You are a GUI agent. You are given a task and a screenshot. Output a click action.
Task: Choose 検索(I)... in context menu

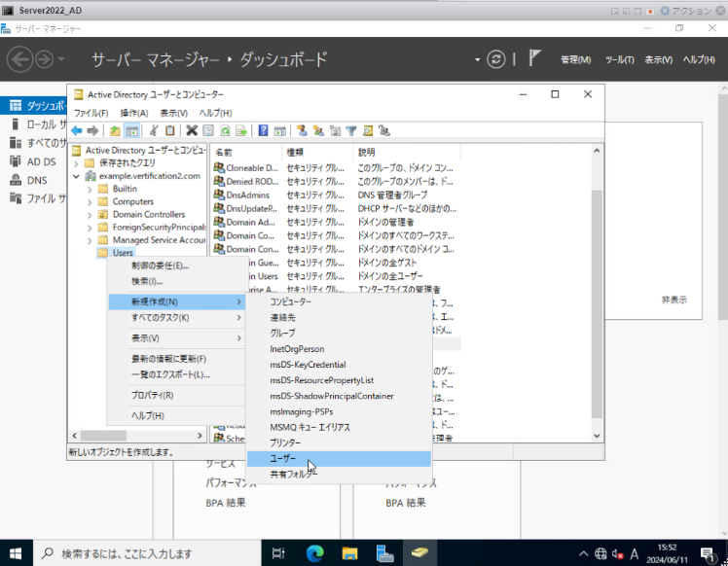[176, 281]
